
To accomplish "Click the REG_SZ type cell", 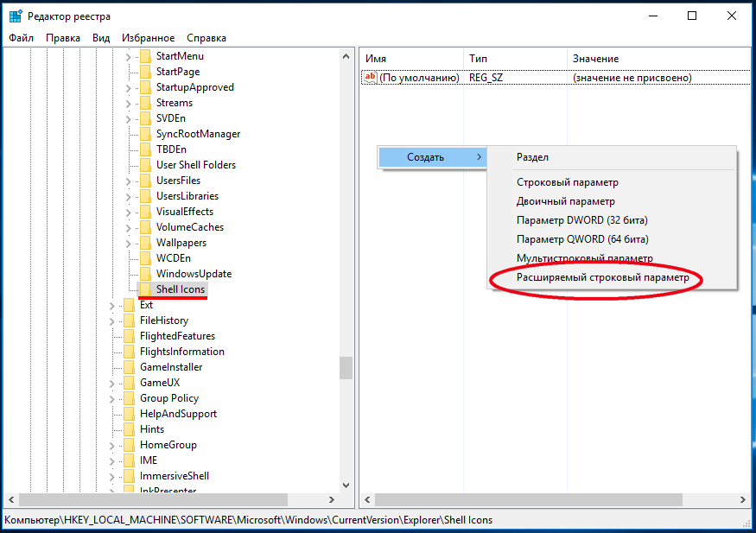I will [486, 78].
